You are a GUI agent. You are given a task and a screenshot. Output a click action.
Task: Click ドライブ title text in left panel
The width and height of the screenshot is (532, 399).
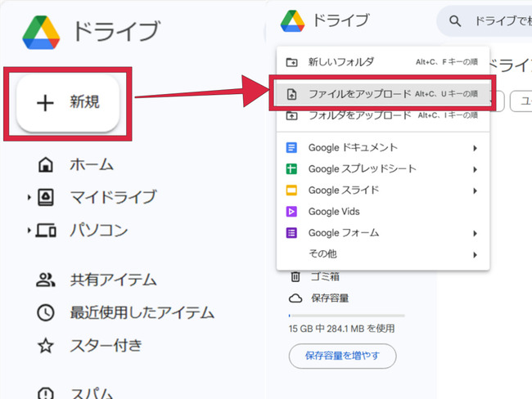(x=116, y=31)
